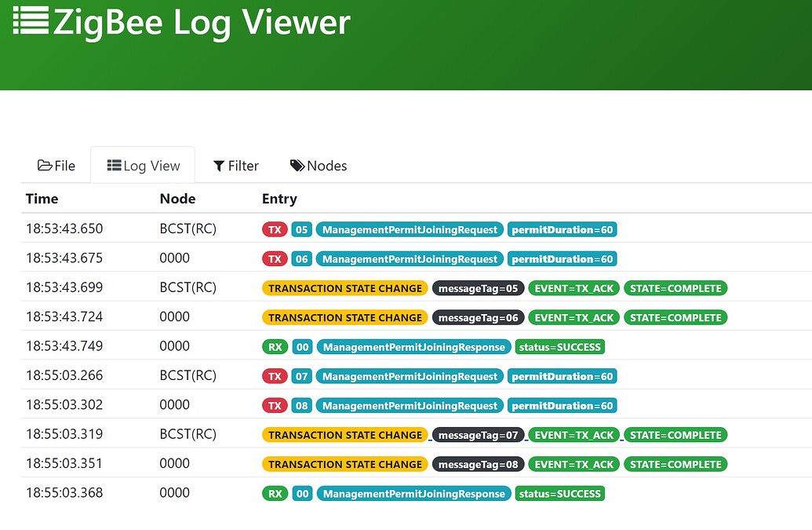Click the list icon beside Log View

coord(115,165)
